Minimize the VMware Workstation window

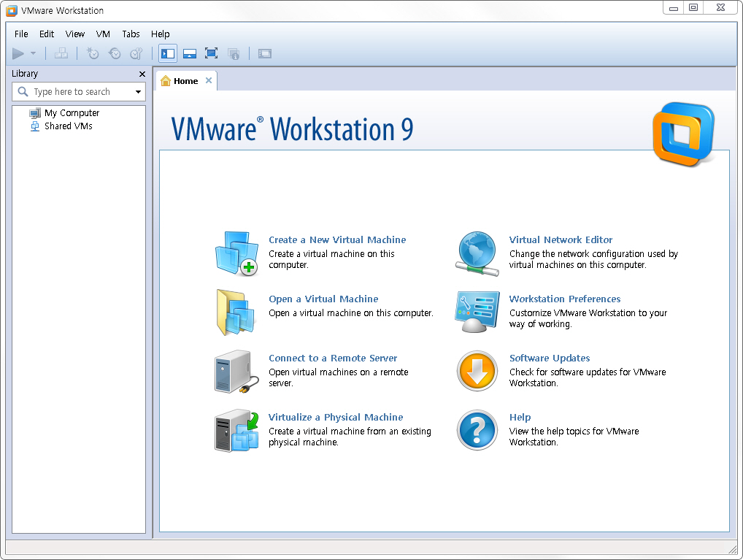pyautogui.click(x=674, y=7)
